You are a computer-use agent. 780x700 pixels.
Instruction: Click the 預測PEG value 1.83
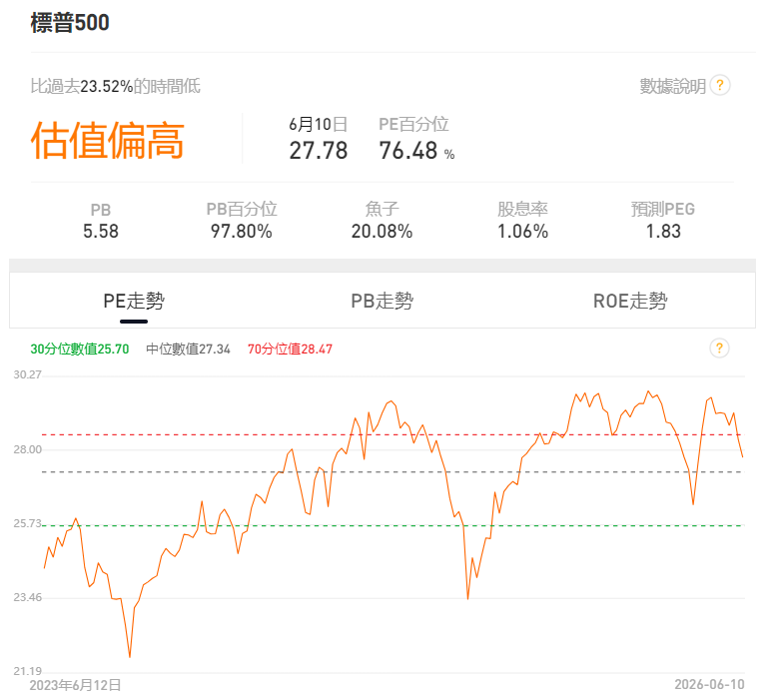[x=663, y=232]
